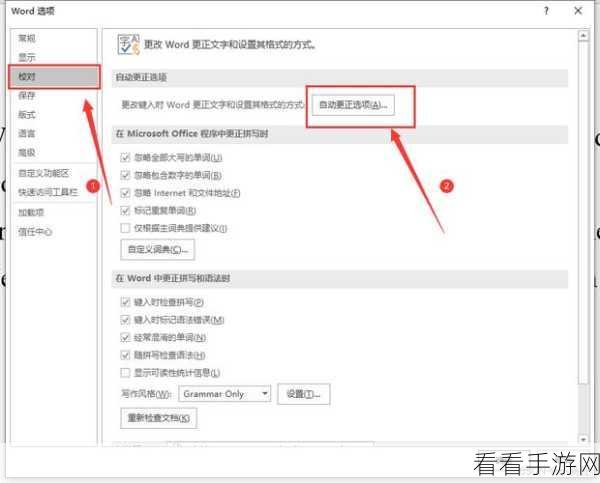Screen dimensions: 600x483
Task: Toggle 键入时检查拼写(P) checkbox
Action: pos(125,302)
